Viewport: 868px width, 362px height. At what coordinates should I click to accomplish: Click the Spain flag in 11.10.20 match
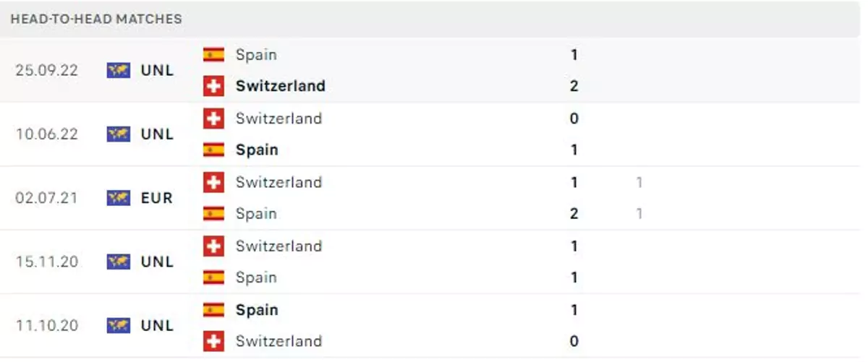(213, 310)
